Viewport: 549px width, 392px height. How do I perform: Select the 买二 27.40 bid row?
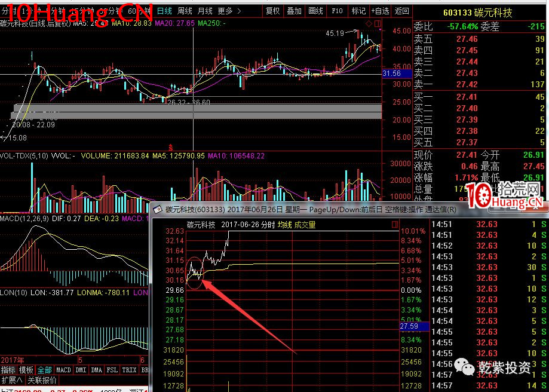479,108
